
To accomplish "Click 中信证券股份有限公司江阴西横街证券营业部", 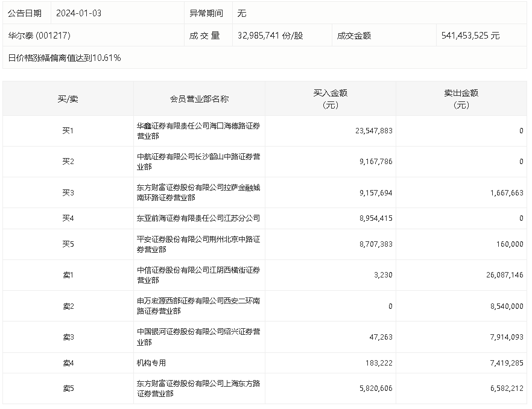I will (x=198, y=275).
